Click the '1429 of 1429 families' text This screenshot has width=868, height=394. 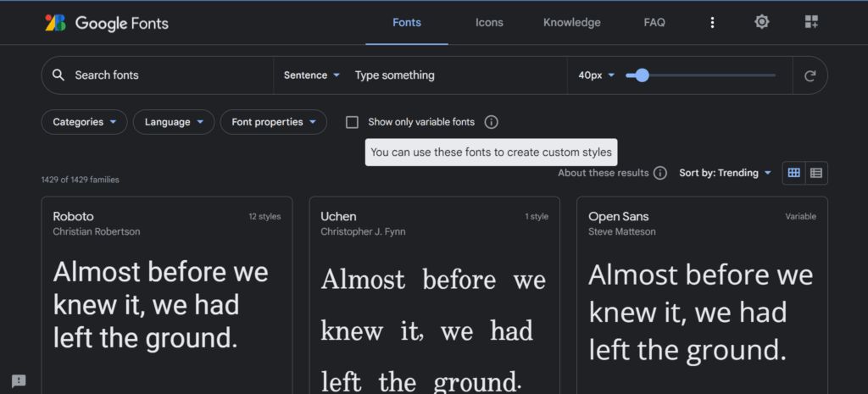pos(81,180)
